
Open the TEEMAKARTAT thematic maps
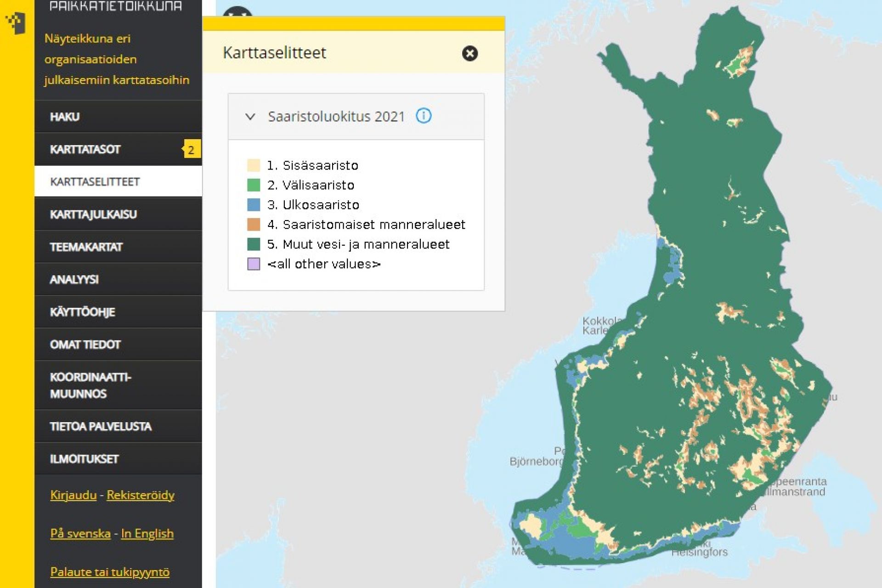86,247
